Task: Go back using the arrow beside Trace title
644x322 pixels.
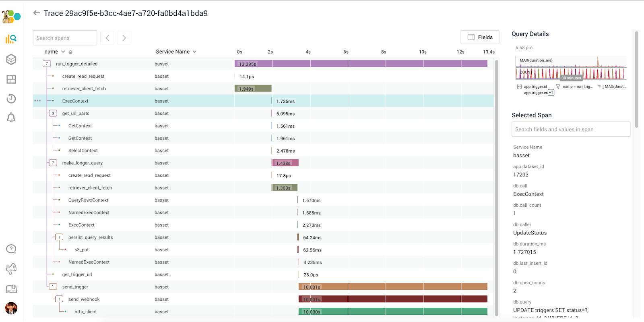Action: [x=37, y=13]
